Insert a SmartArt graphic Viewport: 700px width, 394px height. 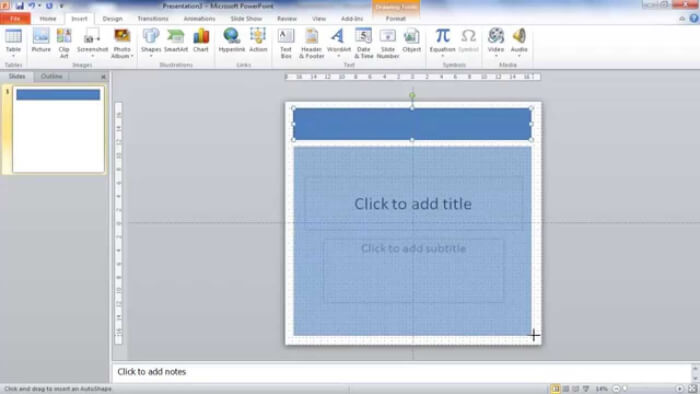[176, 41]
